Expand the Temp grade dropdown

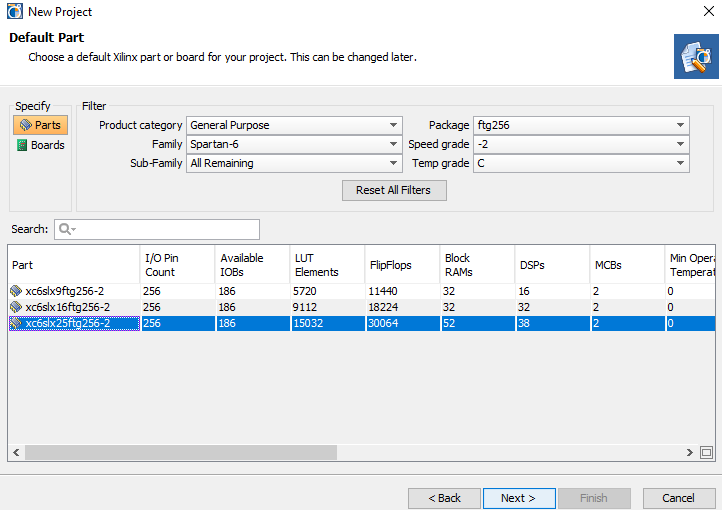coord(581,163)
